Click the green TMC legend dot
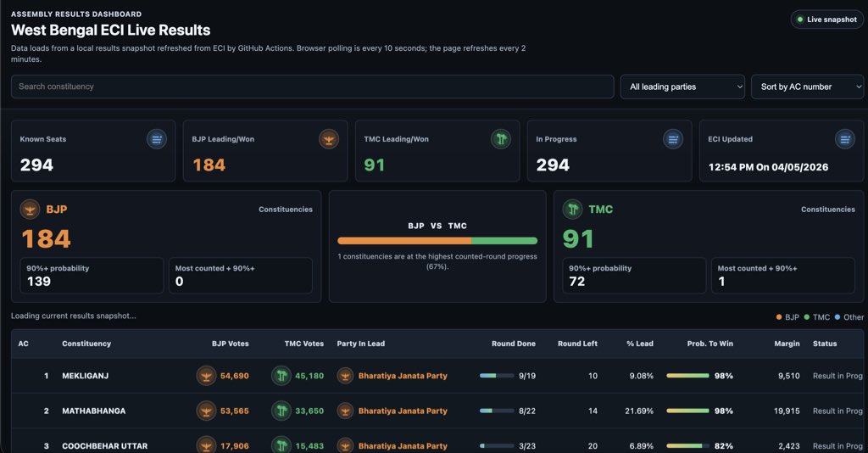 [x=807, y=317]
